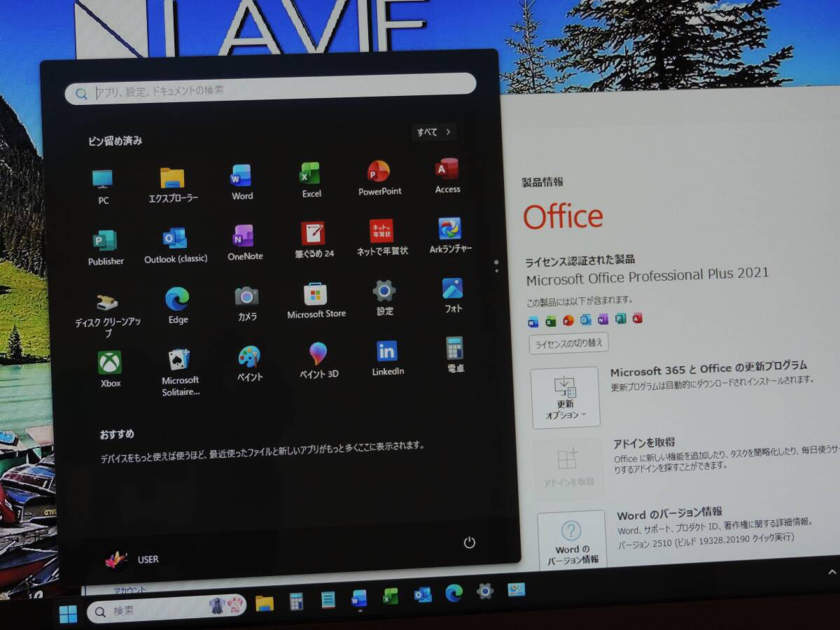Open LinkedIn pinned app
Image resolution: width=840 pixels, height=630 pixels.
[388, 358]
